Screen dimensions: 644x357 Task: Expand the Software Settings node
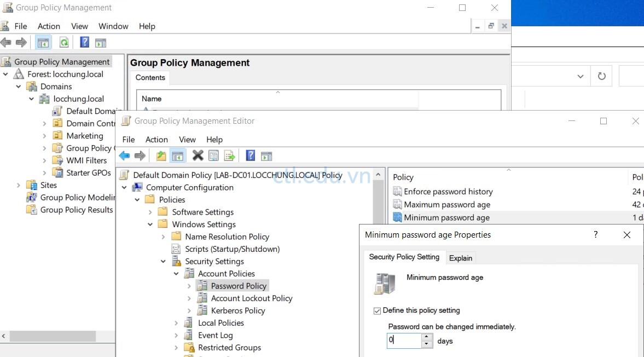point(150,212)
